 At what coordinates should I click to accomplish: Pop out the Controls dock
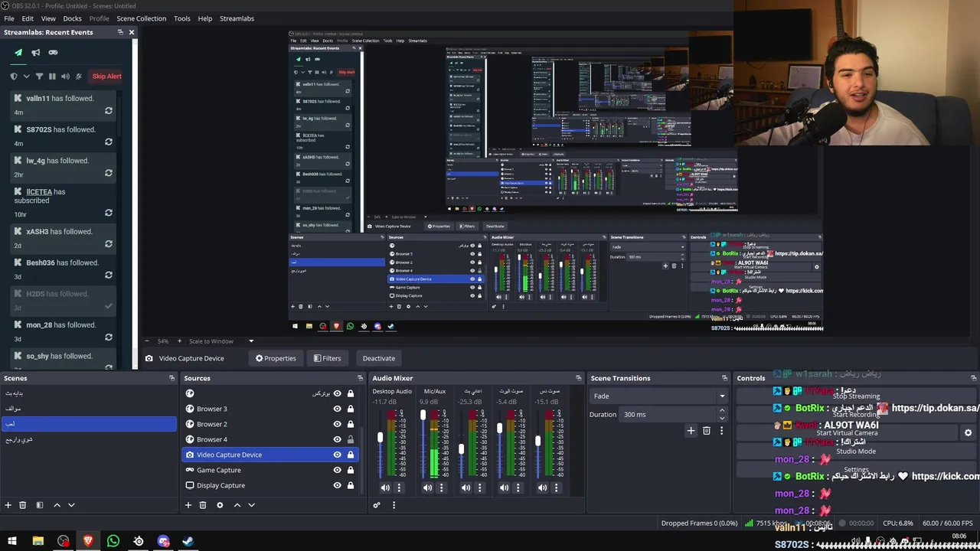click(973, 378)
